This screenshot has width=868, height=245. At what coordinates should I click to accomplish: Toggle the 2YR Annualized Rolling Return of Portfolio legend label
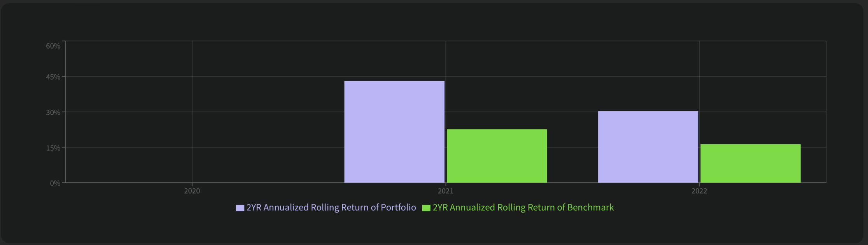[x=331, y=208]
